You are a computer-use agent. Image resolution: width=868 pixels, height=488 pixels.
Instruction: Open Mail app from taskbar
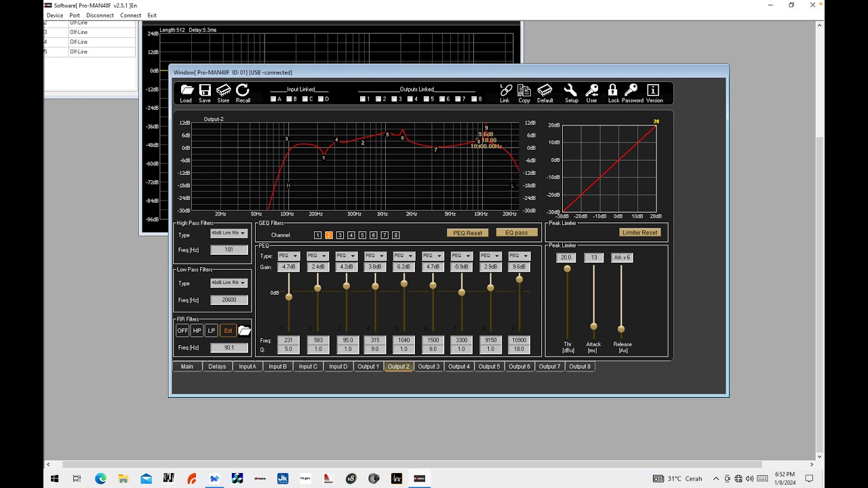pyautogui.click(x=146, y=479)
